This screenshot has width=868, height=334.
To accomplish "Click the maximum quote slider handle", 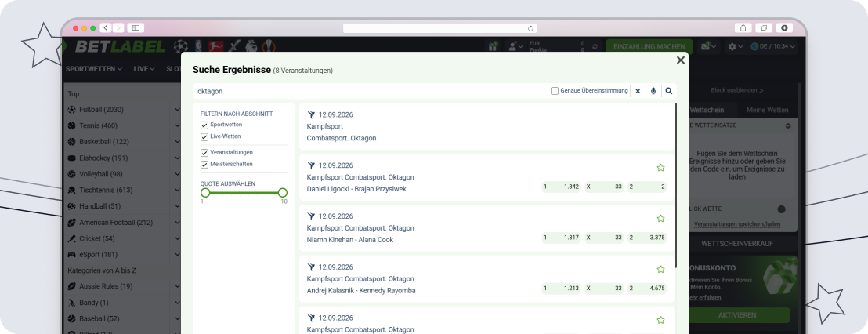I will (x=282, y=193).
